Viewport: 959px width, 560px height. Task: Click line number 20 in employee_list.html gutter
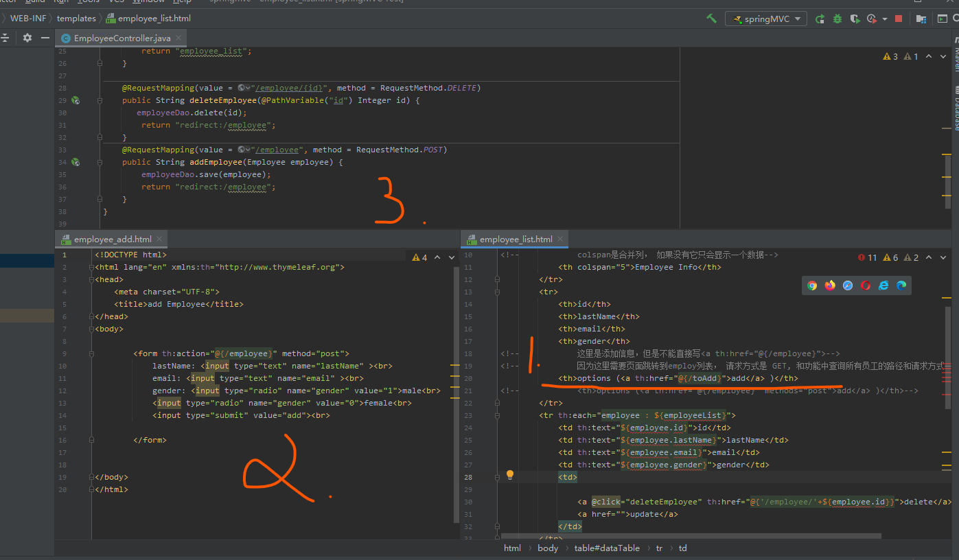[467, 378]
